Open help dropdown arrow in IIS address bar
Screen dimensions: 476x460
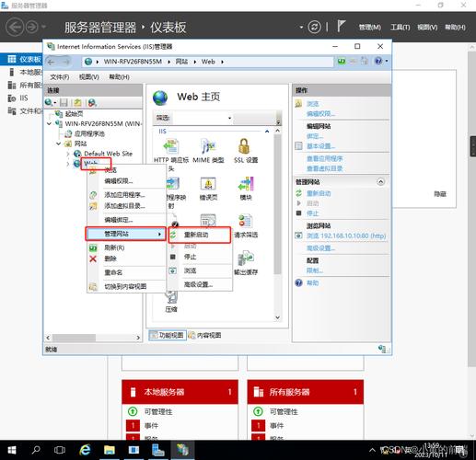(x=387, y=61)
